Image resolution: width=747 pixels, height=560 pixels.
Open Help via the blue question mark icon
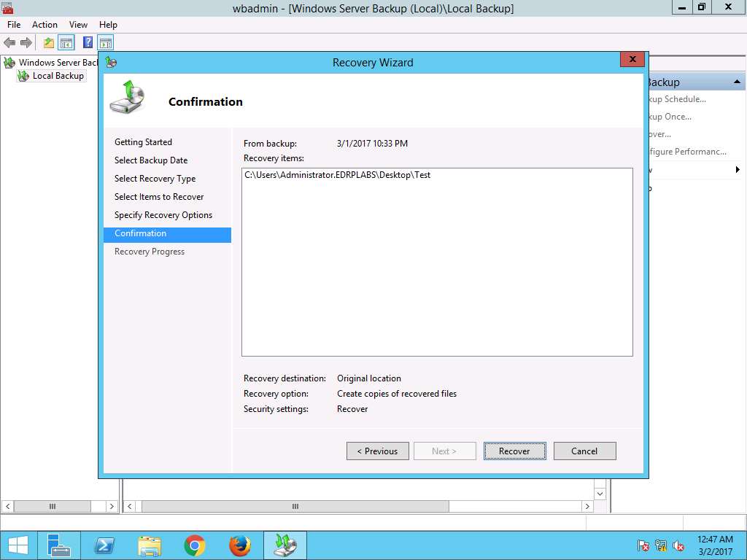[88, 42]
